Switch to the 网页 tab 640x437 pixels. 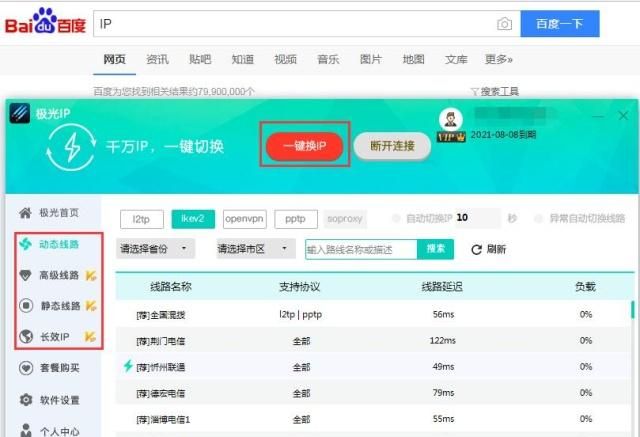click(114, 60)
